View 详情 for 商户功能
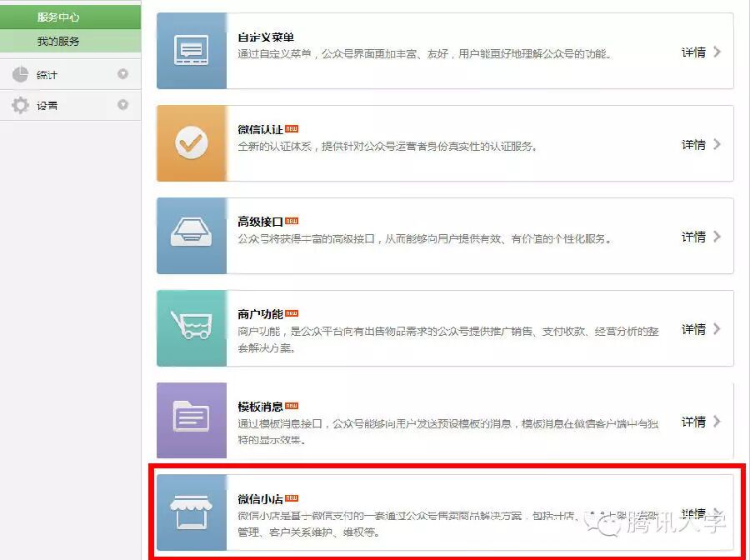Viewport: 750px width, 560px height. [x=693, y=329]
